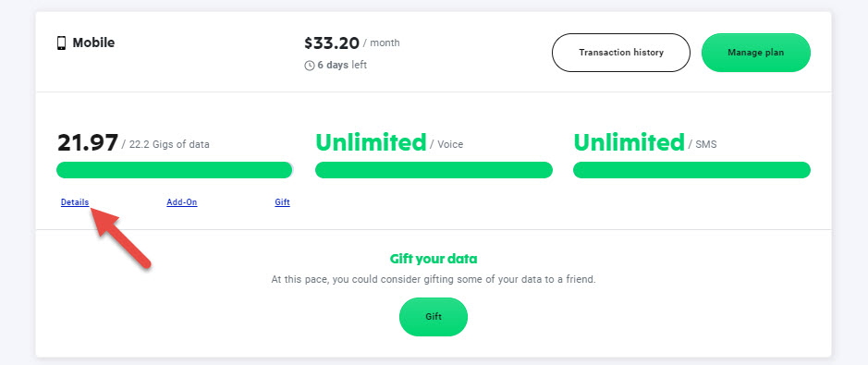
Task: Select the Mobile section title
Action: [x=93, y=43]
